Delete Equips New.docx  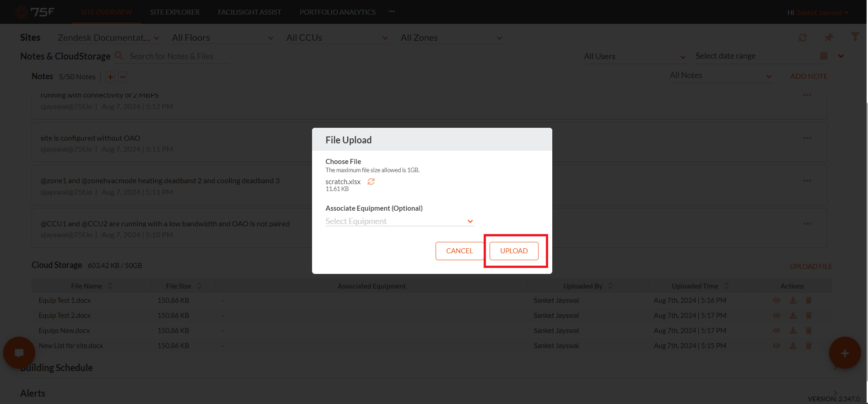[809, 331]
